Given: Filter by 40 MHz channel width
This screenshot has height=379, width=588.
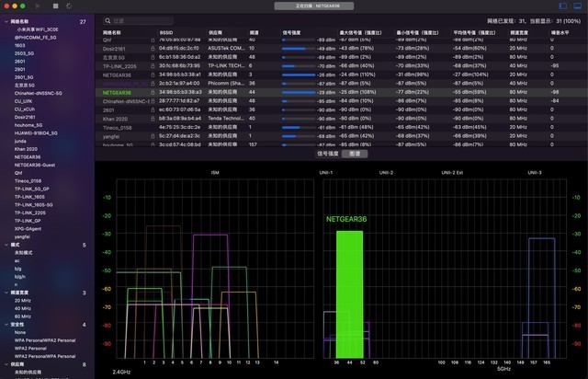Looking at the screenshot, I should [x=22, y=308].
